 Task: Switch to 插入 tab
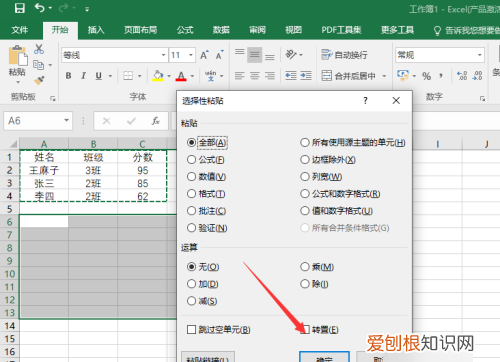[96, 30]
